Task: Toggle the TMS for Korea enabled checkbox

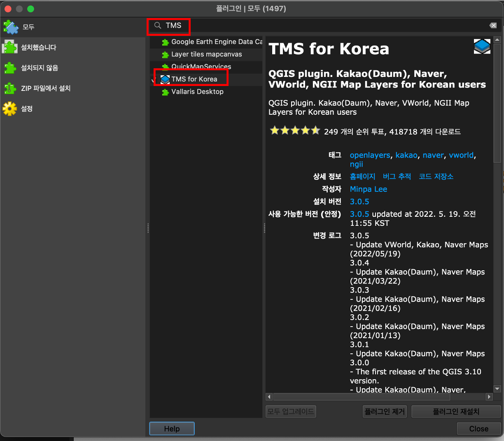Action: [x=153, y=79]
